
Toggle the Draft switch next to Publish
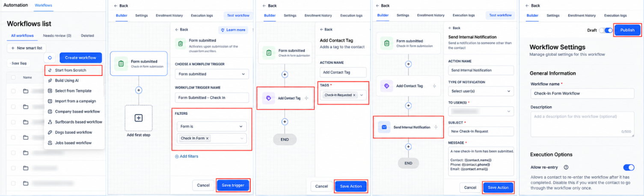click(606, 30)
